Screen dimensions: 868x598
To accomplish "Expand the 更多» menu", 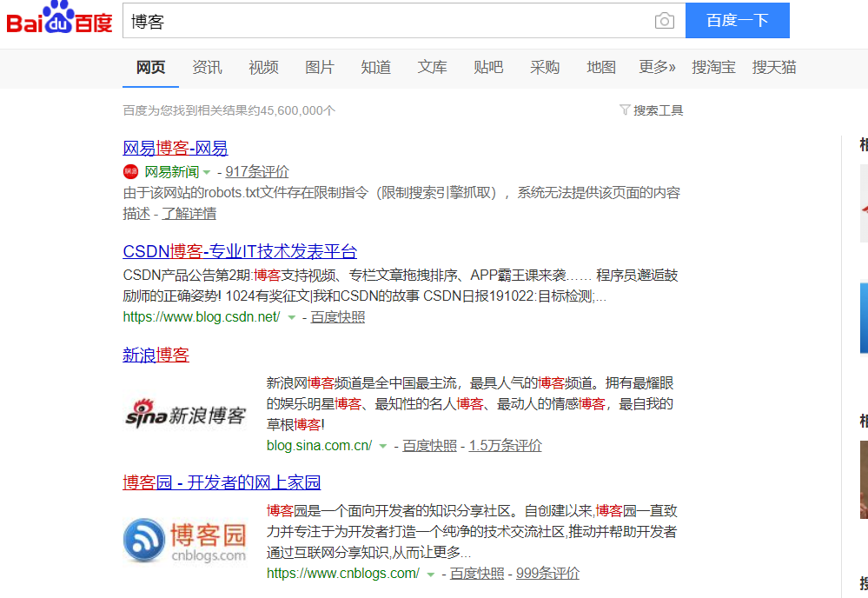I will (657, 68).
